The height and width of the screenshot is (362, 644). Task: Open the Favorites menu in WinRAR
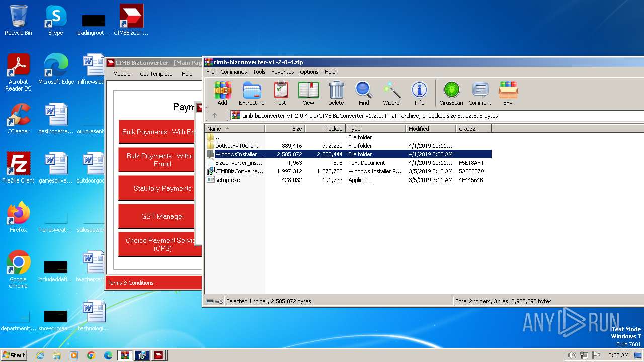pyautogui.click(x=282, y=72)
